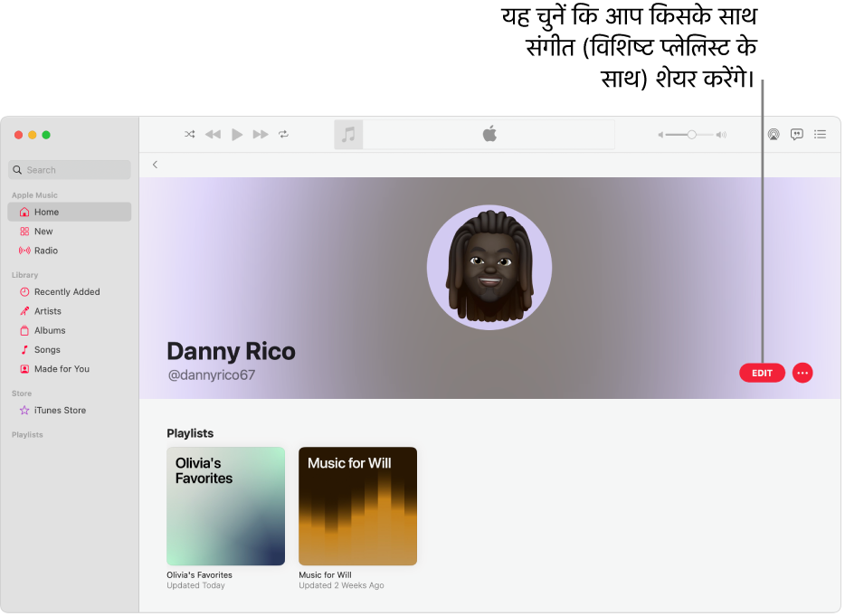
Task: Click the magnifying glass search icon
Action: pos(17,170)
